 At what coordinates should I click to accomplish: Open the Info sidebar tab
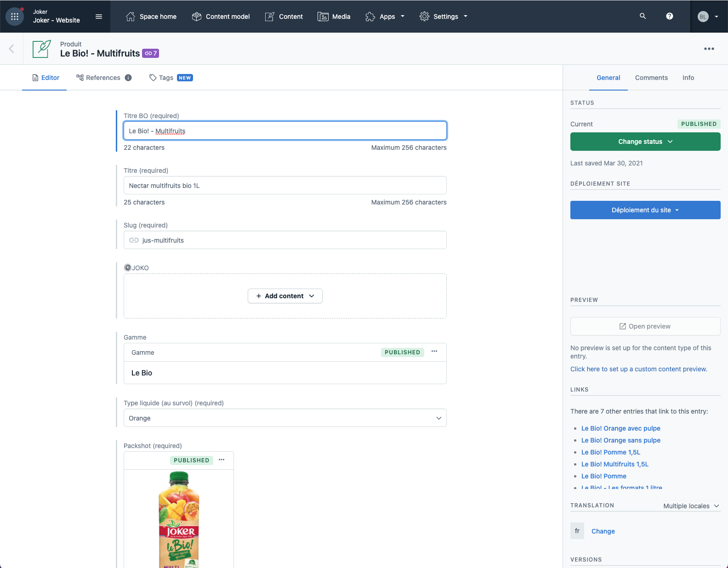[x=688, y=78]
